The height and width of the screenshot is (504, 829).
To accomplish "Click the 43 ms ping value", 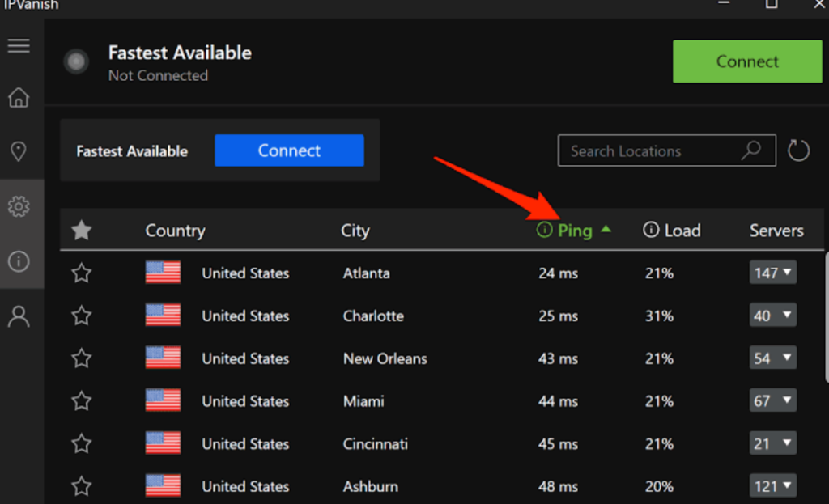I will pos(559,358).
